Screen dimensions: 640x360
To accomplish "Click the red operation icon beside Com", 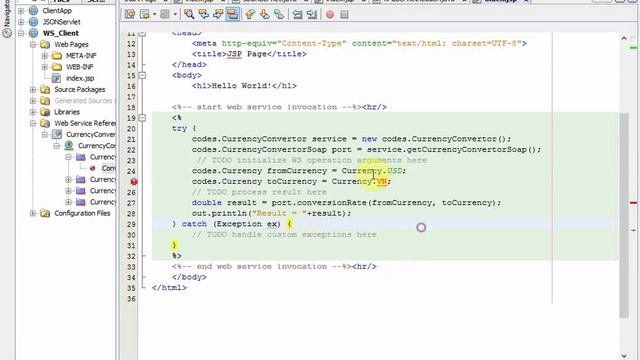I will [x=93, y=168].
